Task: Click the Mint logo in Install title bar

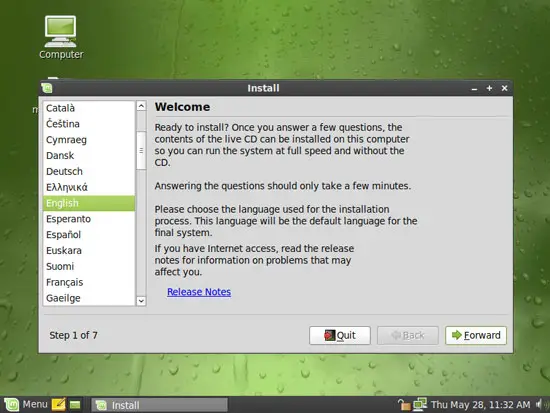Action: [47, 88]
